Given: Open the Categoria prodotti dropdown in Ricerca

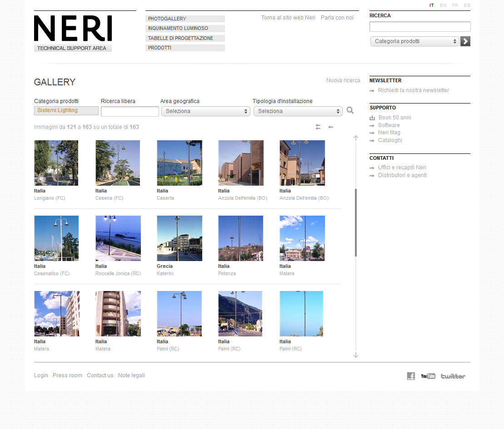Looking at the screenshot, I should pos(414,41).
